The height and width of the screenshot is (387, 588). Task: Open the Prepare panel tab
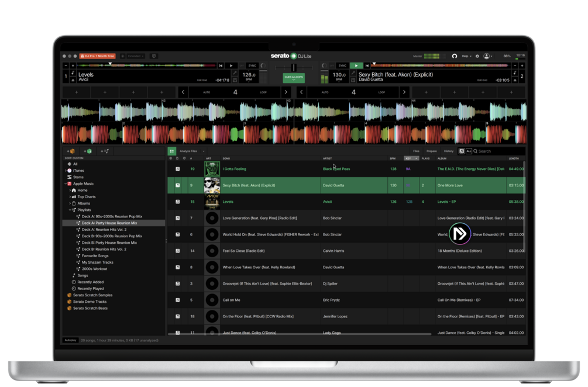[432, 151]
